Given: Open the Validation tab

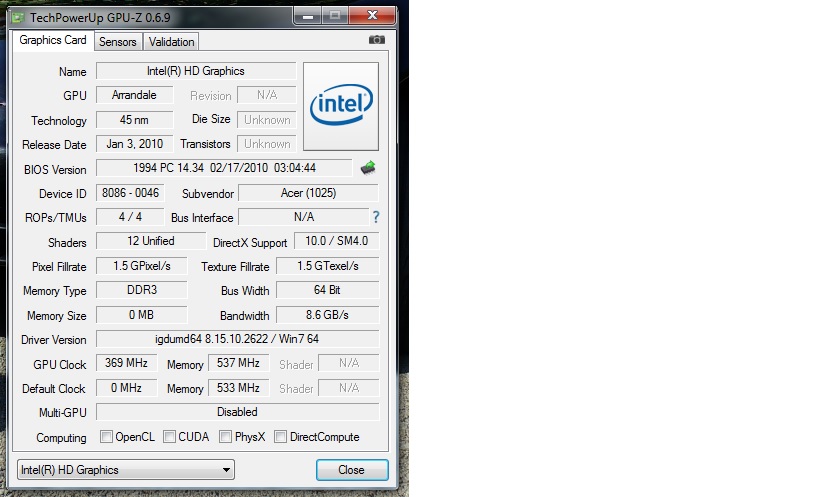Looking at the screenshot, I should pos(171,42).
